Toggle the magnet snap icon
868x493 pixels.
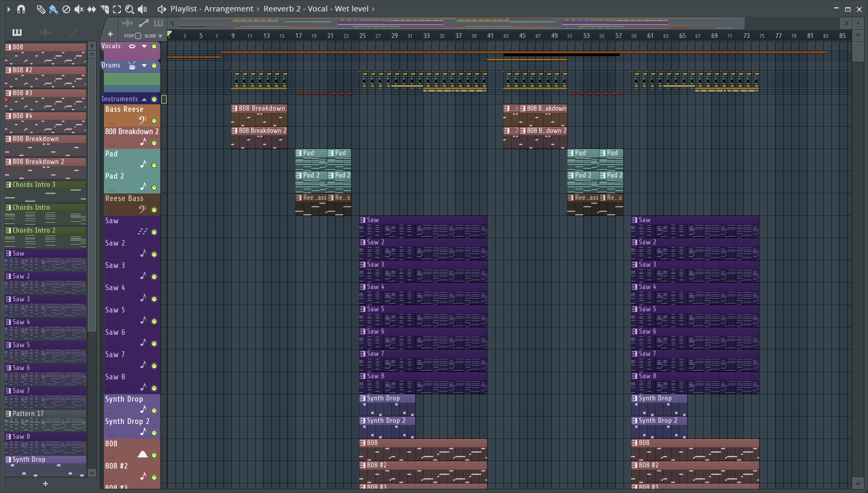pos(21,9)
